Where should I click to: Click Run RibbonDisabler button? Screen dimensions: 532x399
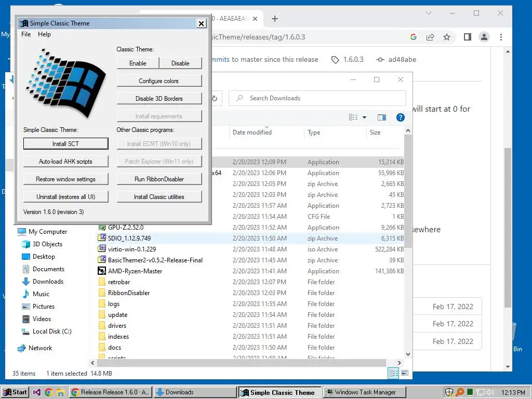coord(159,179)
